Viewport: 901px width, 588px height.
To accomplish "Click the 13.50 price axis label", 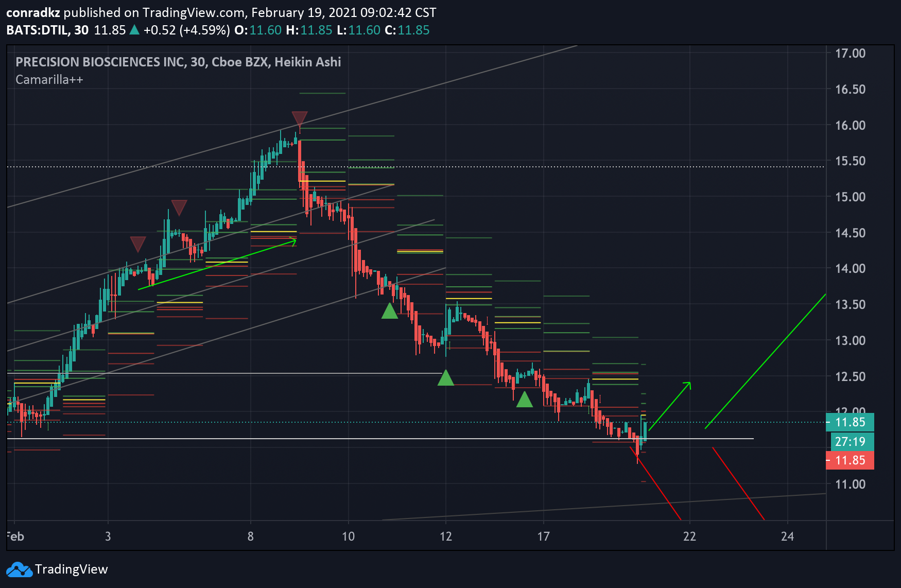I will pyautogui.click(x=850, y=305).
